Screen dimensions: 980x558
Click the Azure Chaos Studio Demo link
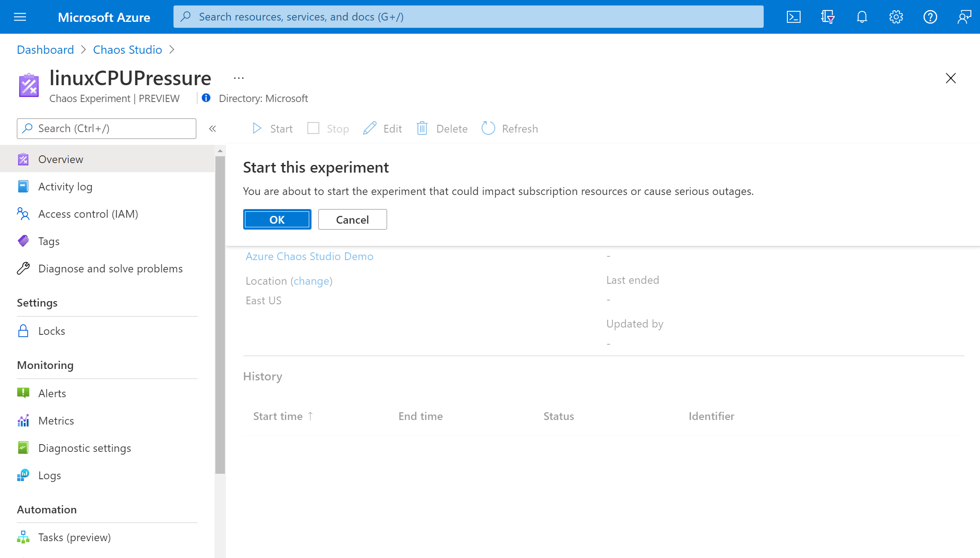[310, 256]
